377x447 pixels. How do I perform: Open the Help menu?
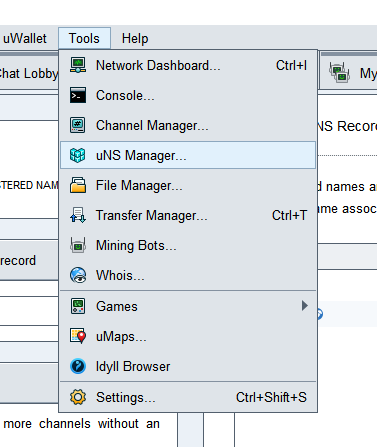click(135, 38)
